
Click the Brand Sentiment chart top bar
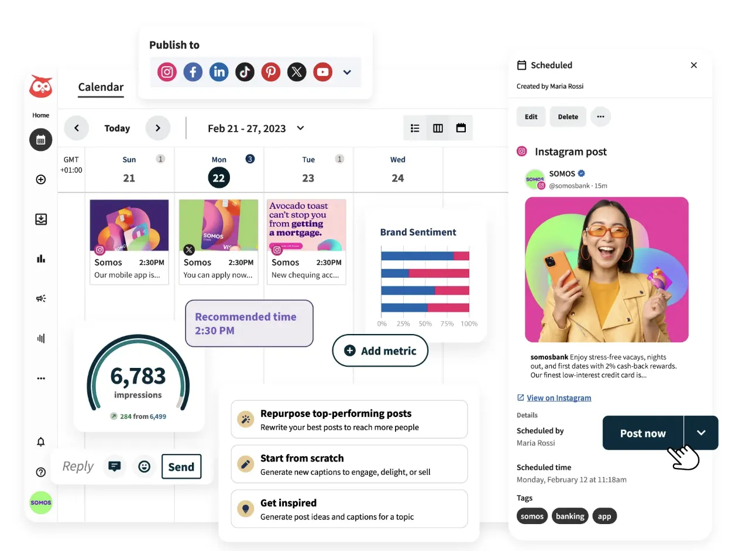tap(425, 256)
